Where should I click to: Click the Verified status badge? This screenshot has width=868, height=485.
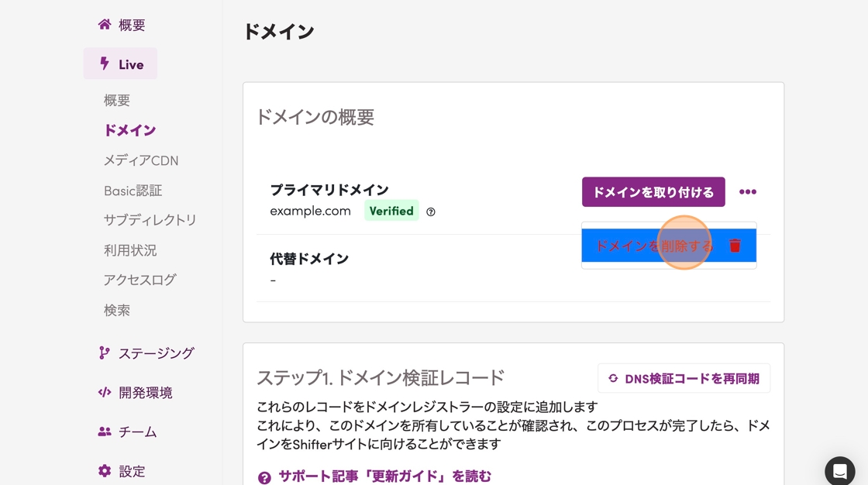tap(391, 211)
